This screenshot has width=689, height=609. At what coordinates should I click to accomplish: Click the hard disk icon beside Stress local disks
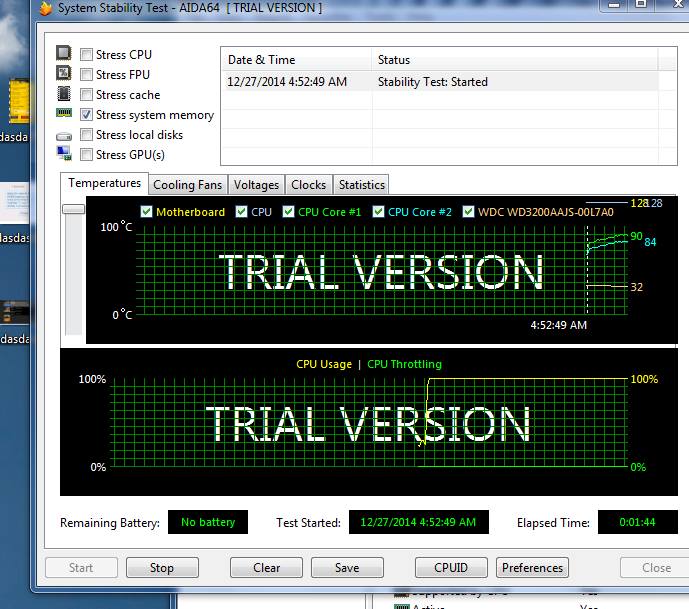pyautogui.click(x=64, y=137)
